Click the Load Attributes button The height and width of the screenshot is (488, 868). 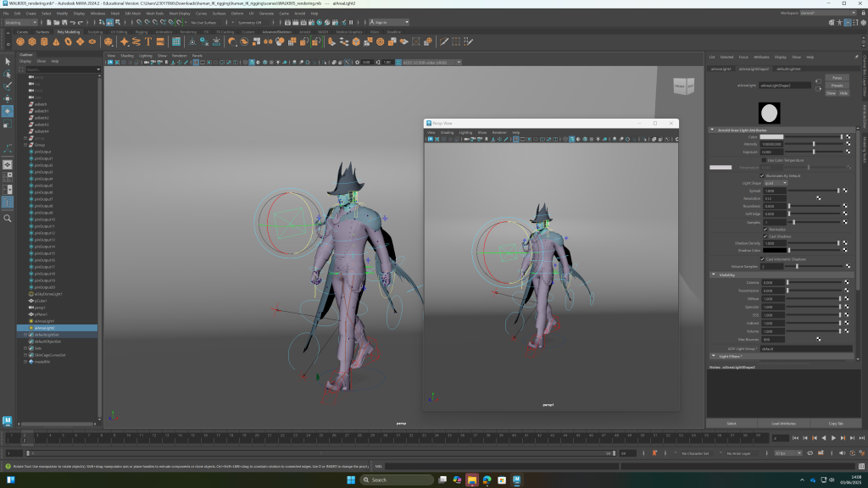click(782, 423)
